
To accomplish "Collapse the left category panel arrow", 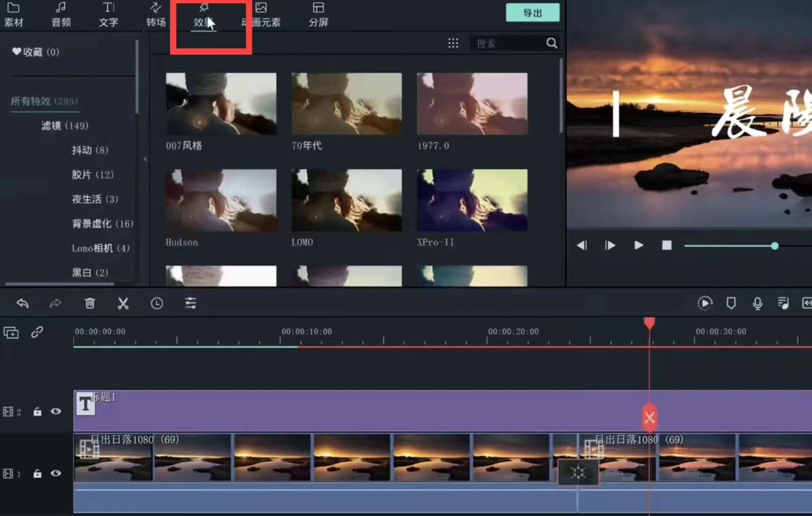I will coord(145,159).
